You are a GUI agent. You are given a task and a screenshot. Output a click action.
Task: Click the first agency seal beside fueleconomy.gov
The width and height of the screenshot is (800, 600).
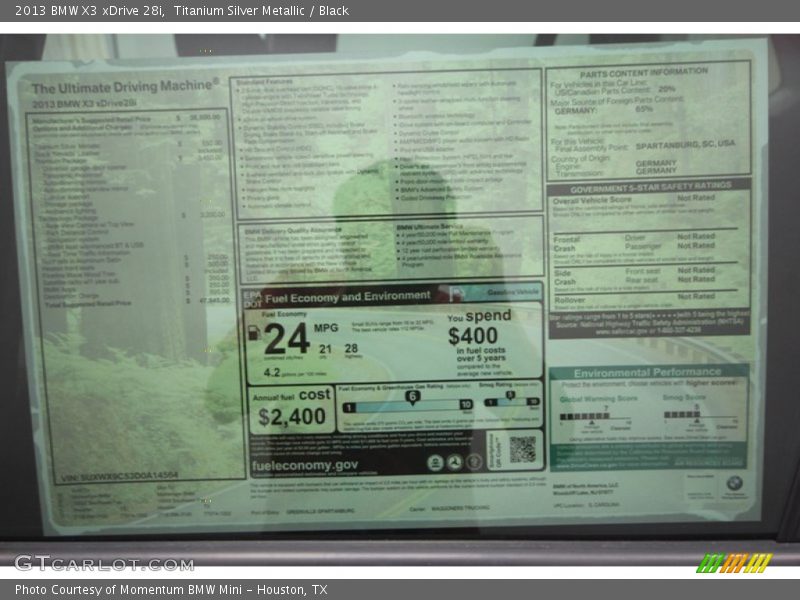point(435,462)
